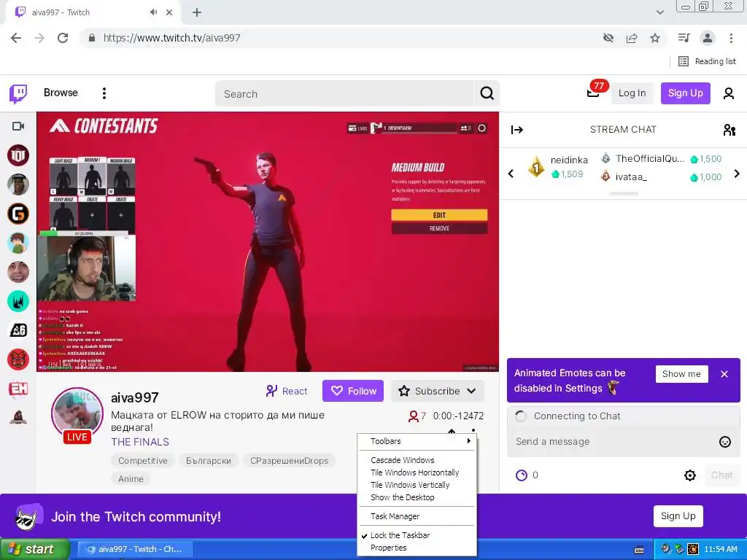Screen dimensions: 747x560
Task: Open Properties in the taskbar menu
Action: click(x=389, y=548)
